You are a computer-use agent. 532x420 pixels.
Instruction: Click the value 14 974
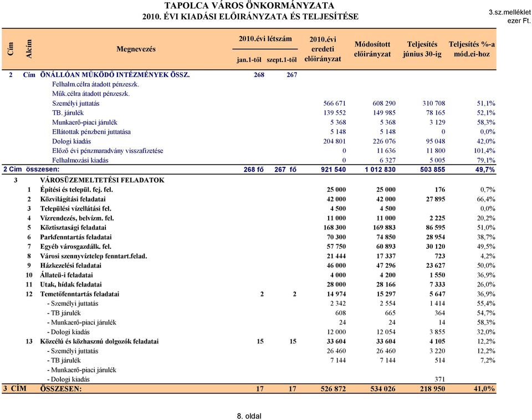click(x=336, y=294)
